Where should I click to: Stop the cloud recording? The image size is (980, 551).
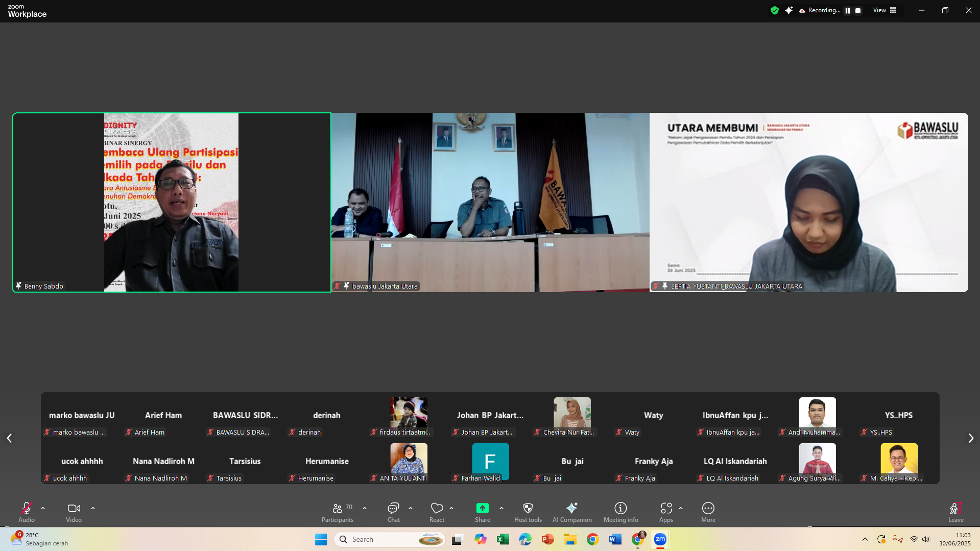858,11
